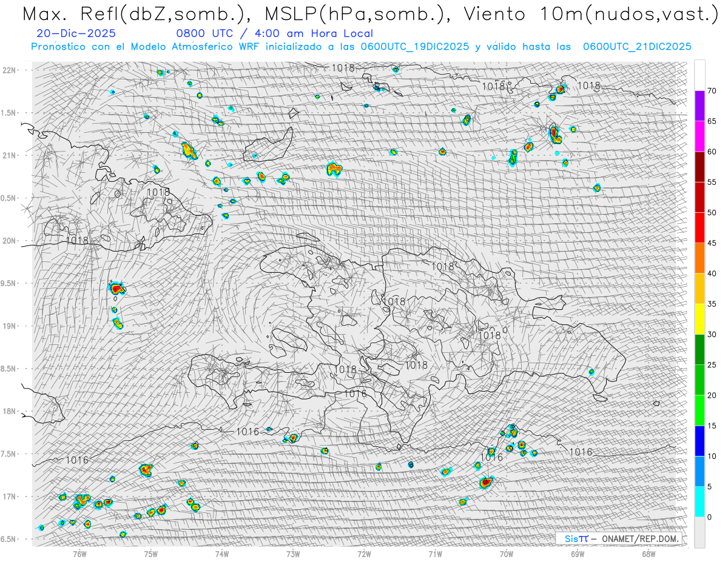728x562 pixels.
Task: Click the '0600UTC_21DIC2025' valid-until time
Action: coord(637,47)
